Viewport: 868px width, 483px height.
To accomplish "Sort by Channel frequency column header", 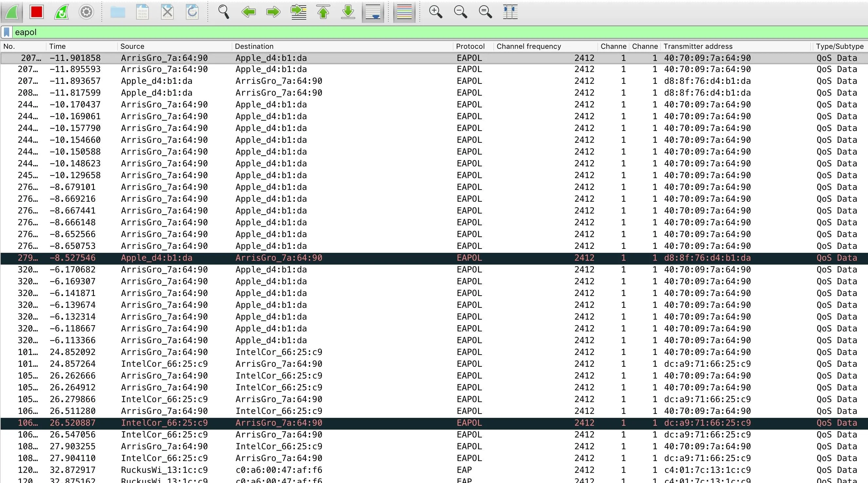I will [x=545, y=46].
